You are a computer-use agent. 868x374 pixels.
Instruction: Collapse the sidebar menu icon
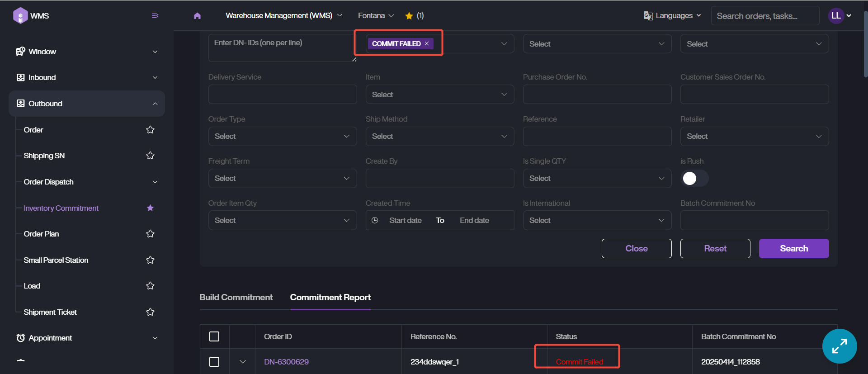click(155, 16)
